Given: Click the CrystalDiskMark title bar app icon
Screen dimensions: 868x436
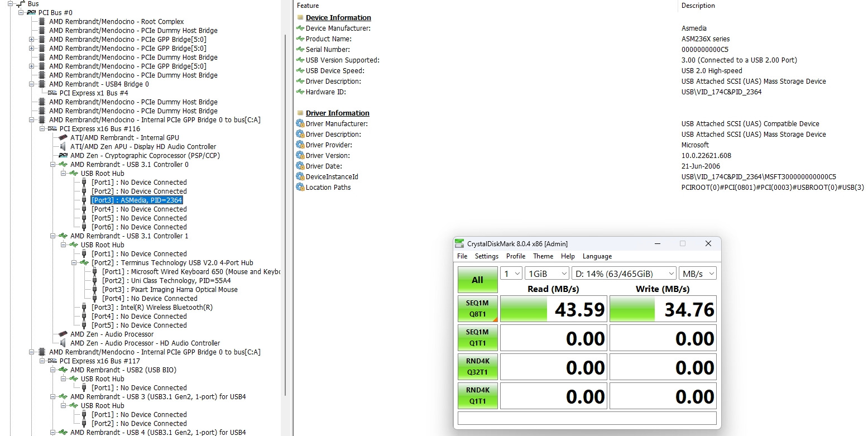Looking at the screenshot, I should click(x=459, y=243).
